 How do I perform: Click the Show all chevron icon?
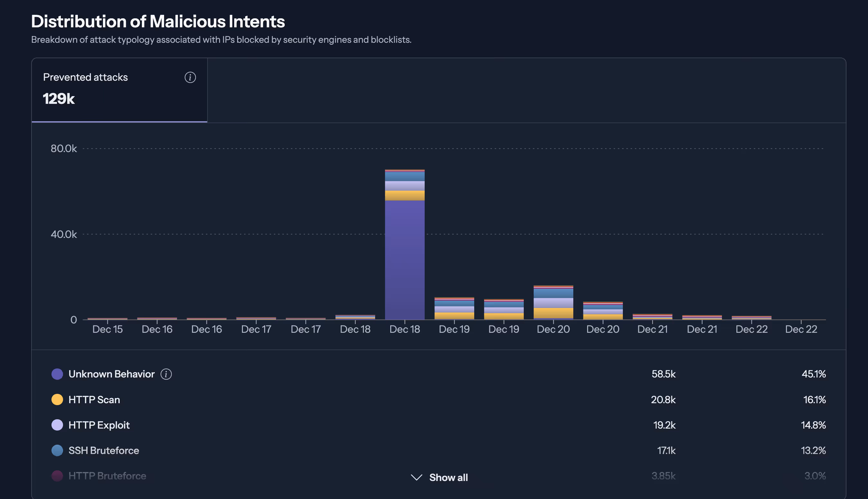click(x=416, y=477)
